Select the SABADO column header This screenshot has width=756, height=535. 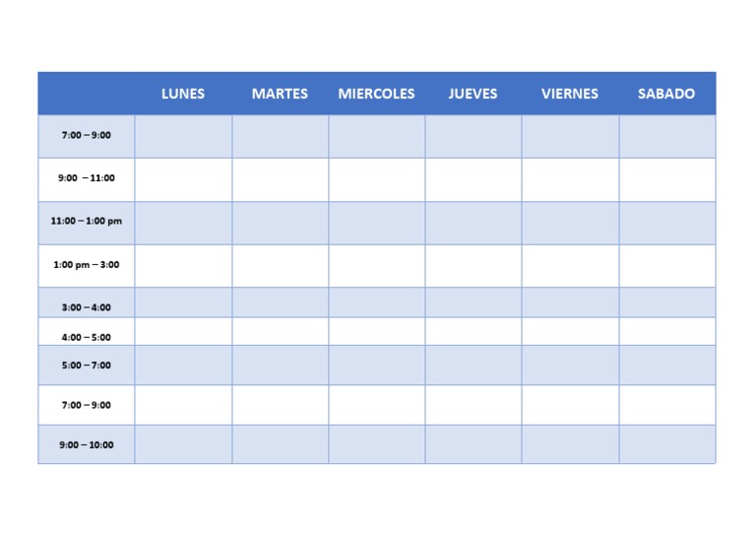(x=666, y=94)
